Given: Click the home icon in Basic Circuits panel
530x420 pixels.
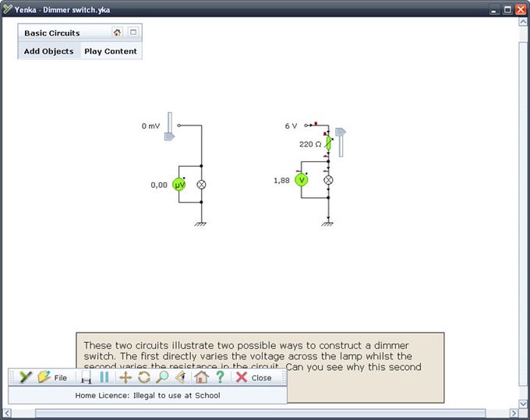Looking at the screenshot, I should [117, 33].
